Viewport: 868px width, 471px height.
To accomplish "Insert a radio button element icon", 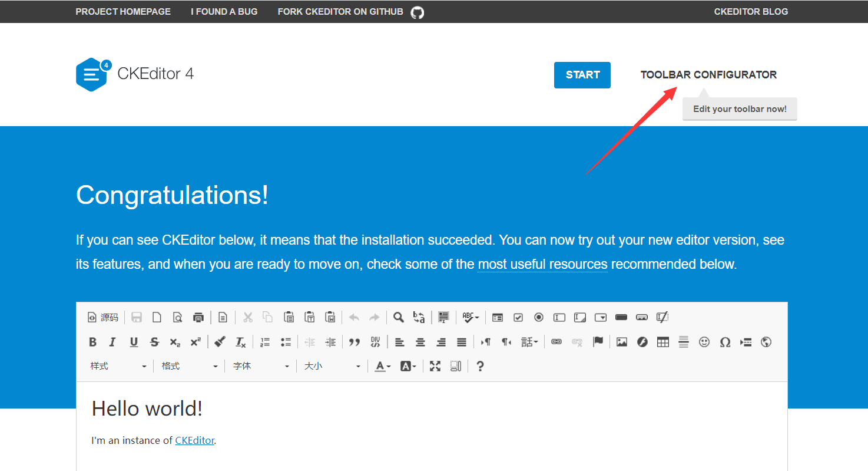I will point(539,317).
